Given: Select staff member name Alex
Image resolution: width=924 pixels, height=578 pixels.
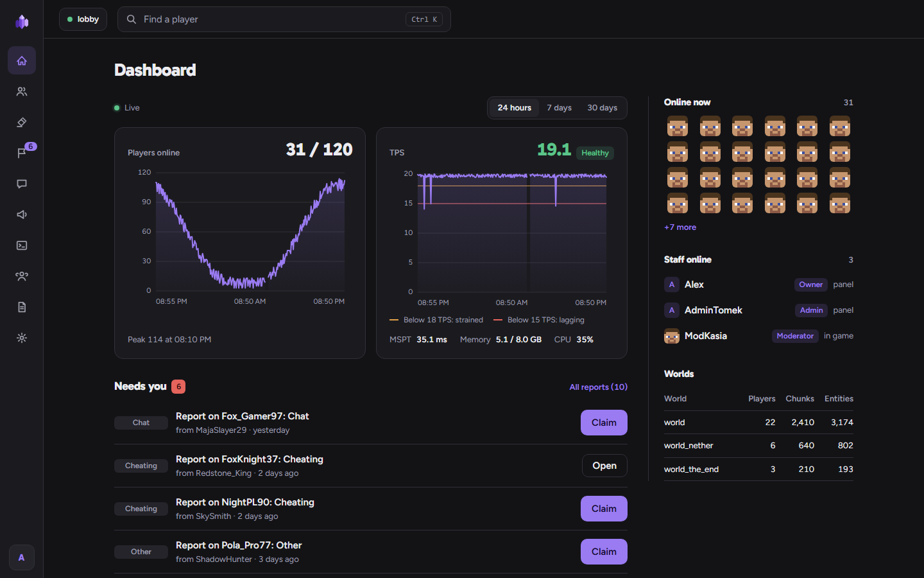Looking at the screenshot, I should coord(694,285).
